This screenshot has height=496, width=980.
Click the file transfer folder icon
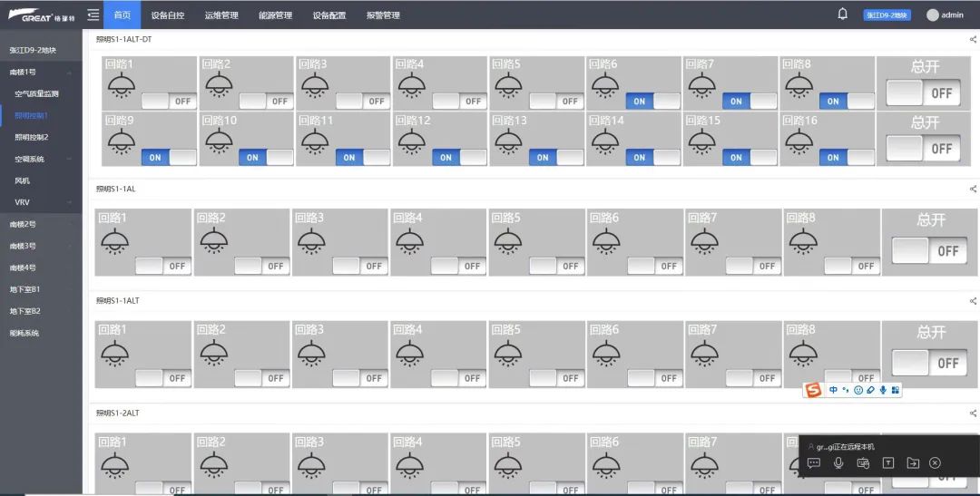pos(913,463)
